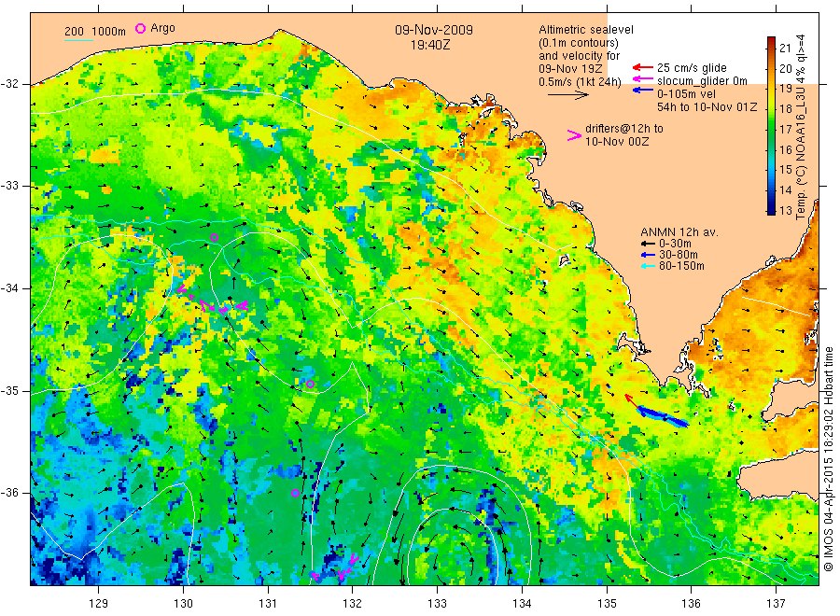The image size is (840, 616).
Task: Click the magenta drifters chevron legend symbol
Action: click(x=574, y=135)
